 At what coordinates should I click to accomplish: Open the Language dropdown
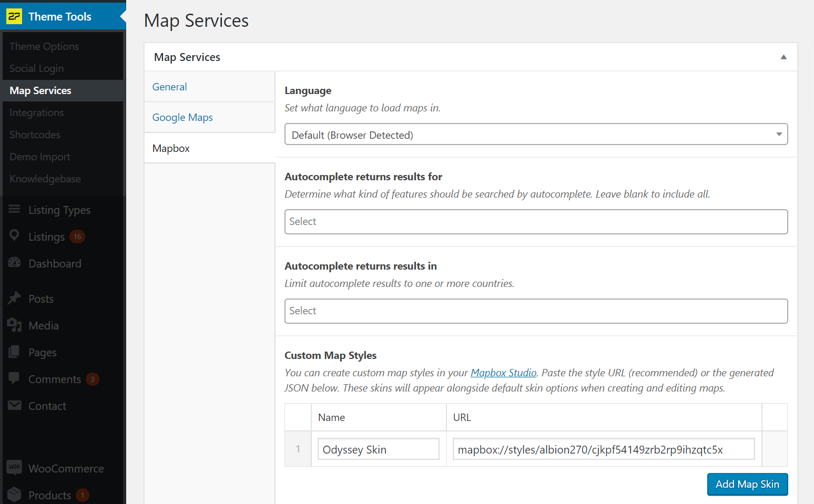tap(536, 135)
